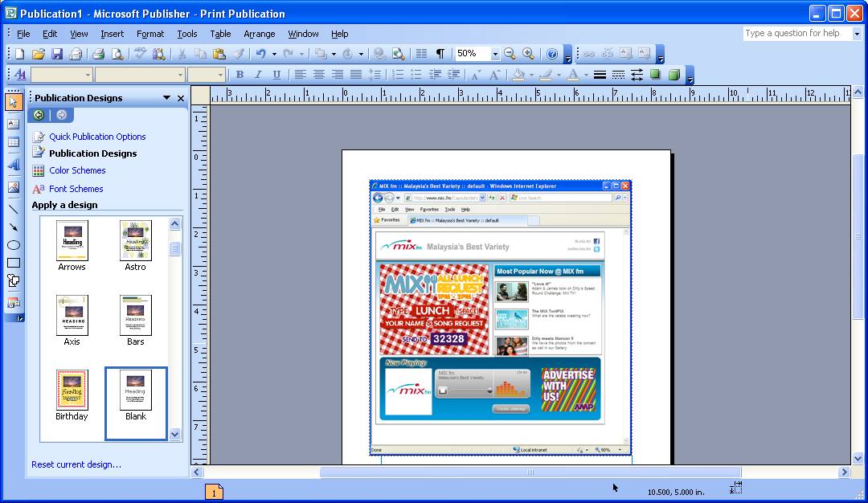Open the 50% zoom dropdown
Viewport: 868px width, 503px height.
pyautogui.click(x=495, y=54)
